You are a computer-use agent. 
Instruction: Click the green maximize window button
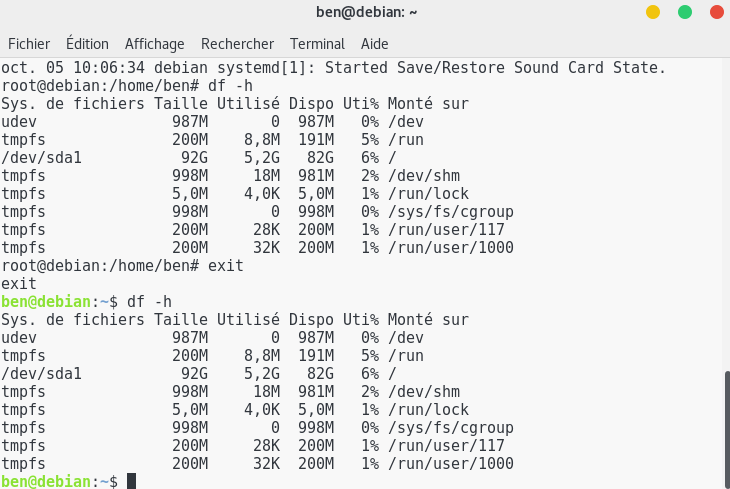coord(685,12)
